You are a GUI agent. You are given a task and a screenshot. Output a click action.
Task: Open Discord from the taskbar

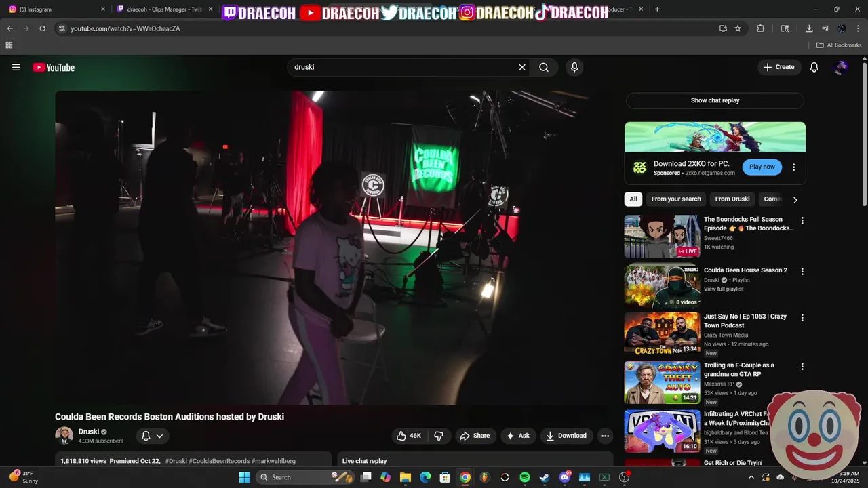[x=564, y=477]
